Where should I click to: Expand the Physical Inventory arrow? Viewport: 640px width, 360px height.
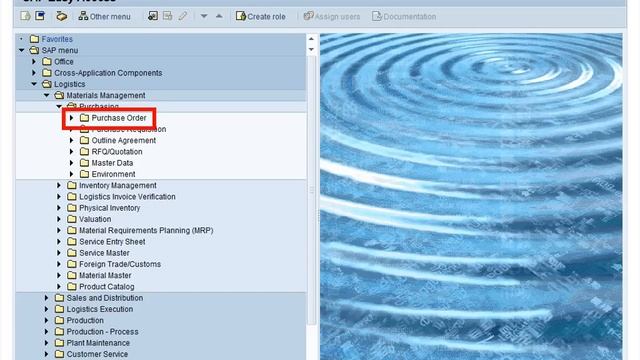click(59, 208)
